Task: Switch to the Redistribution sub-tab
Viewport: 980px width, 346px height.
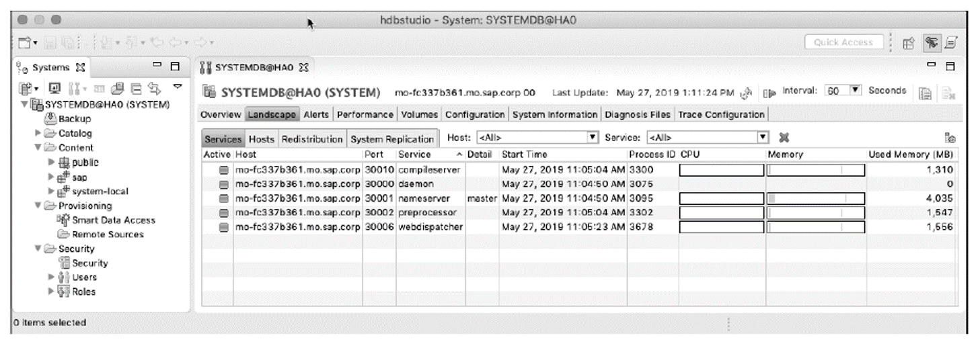Action: coord(313,139)
